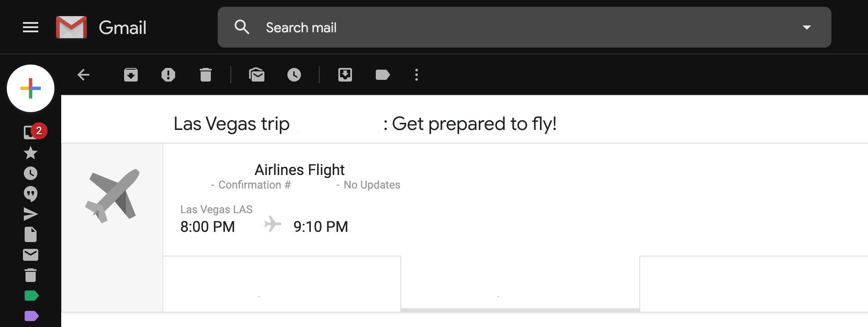Go back to the inbox
The width and height of the screenshot is (868, 327).
(x=83, y=75)
